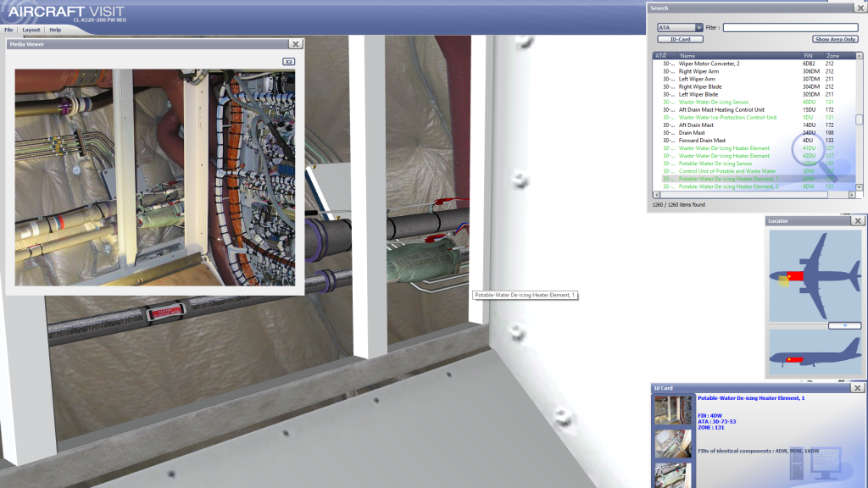Select Aft Drain Mast Heating Control Unit row
868x488 pixels.
[721, 109]
